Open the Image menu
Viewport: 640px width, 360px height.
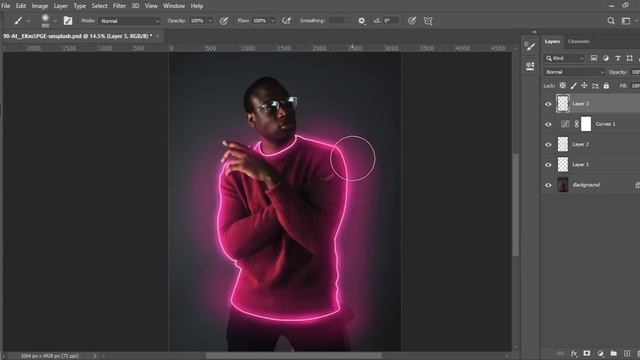pos(40,6)
